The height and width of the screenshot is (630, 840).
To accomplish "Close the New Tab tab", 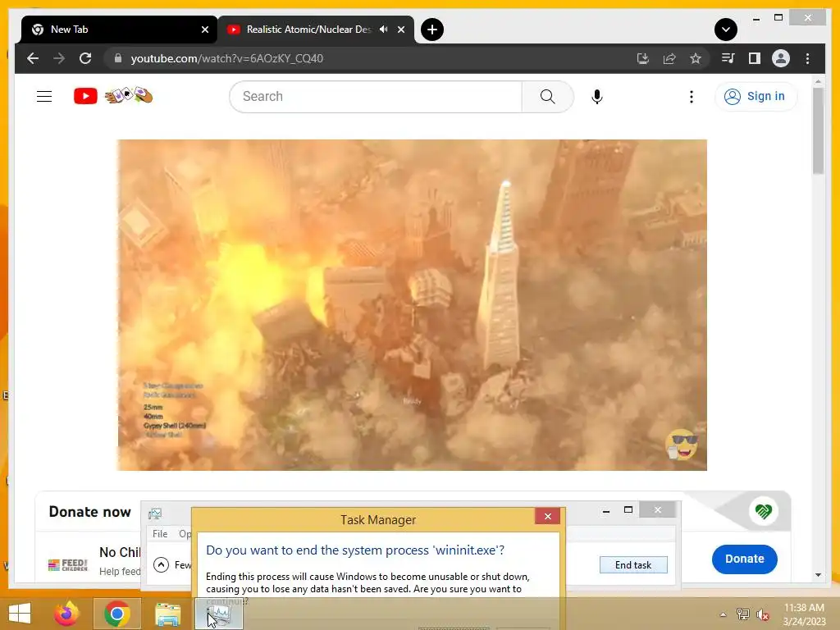I will click(204, 30).
